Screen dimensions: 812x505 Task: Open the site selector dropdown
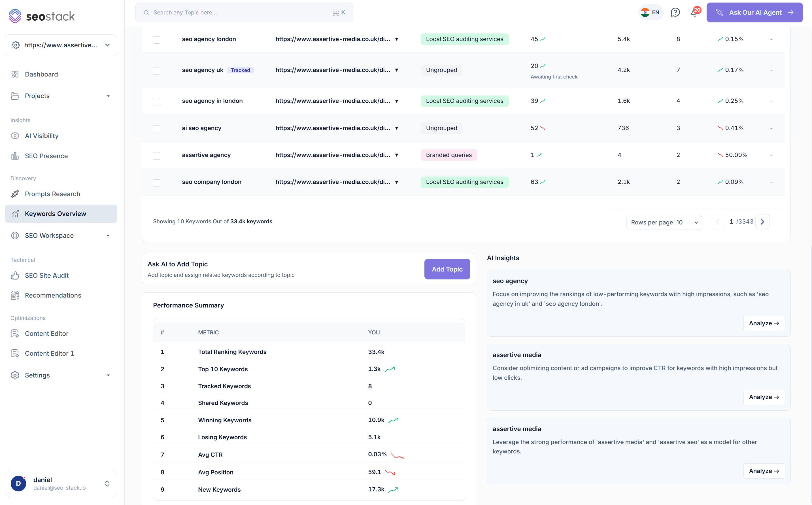tap(61, 45)
